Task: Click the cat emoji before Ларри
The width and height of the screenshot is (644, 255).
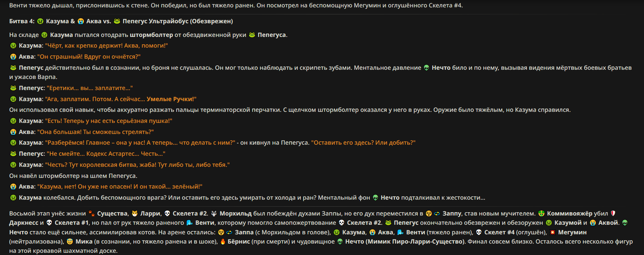Action: 134,214
